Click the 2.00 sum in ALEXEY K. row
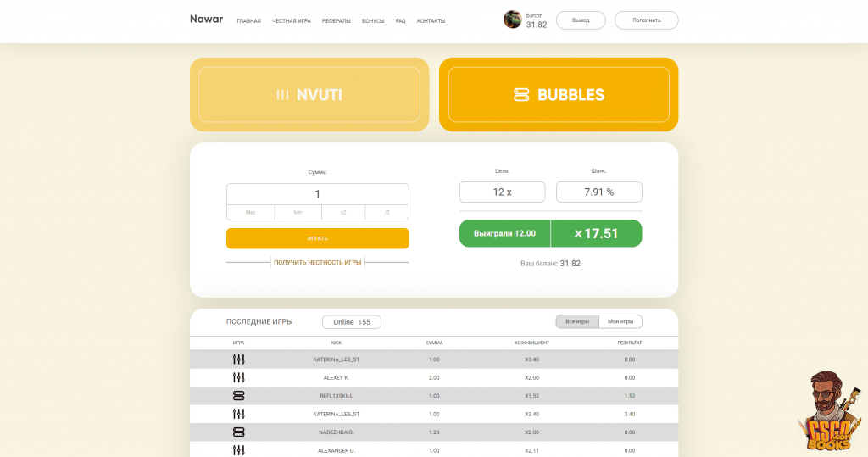 click(434, 378)
